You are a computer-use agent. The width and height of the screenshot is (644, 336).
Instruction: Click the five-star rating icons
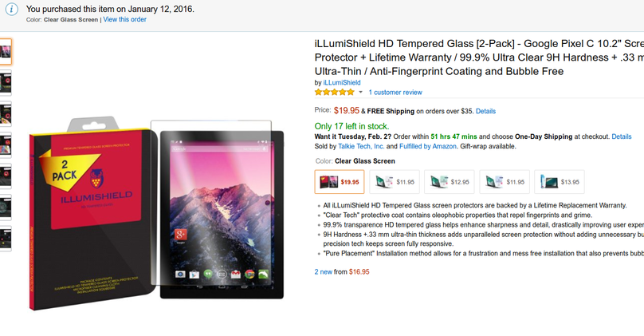tap(334, 93)
